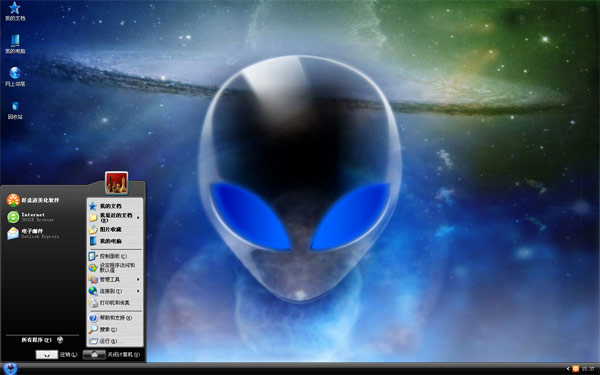The height and width of the screenshot is (375, 600).
Task: Click the orange tray icon in taskbar
Action: coord(576,369)
